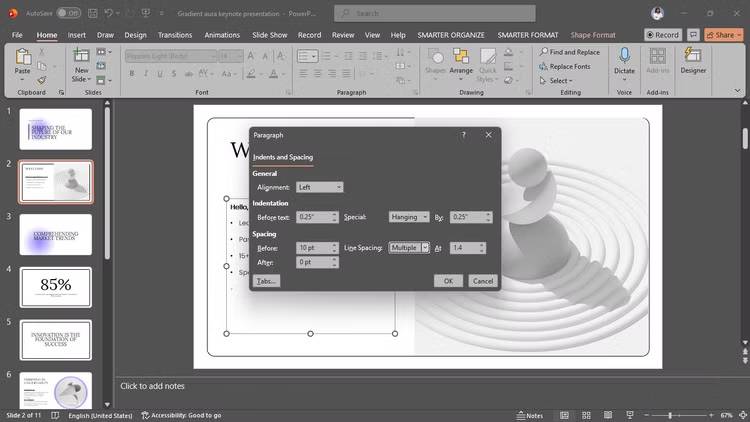Click Normal view icon in status bar
The image size is (750, 422).
pyautogui.click(x=564, y=415)
